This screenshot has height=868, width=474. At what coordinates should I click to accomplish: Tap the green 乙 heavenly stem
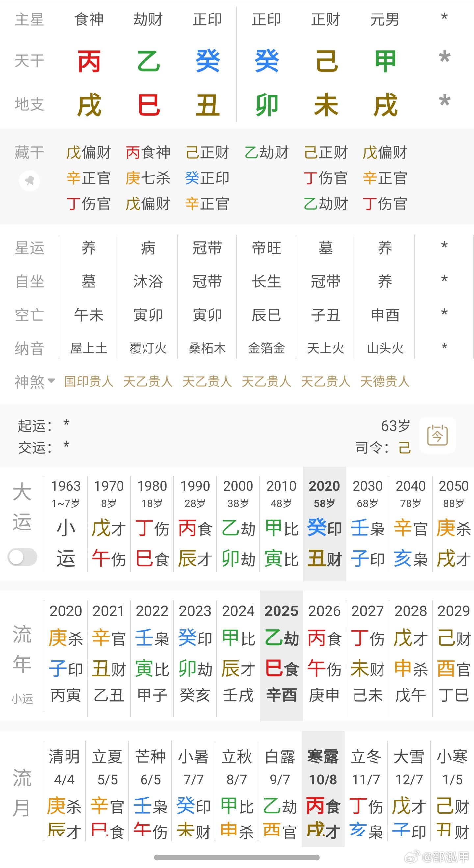pyautogui.click(x=148, y=61)
